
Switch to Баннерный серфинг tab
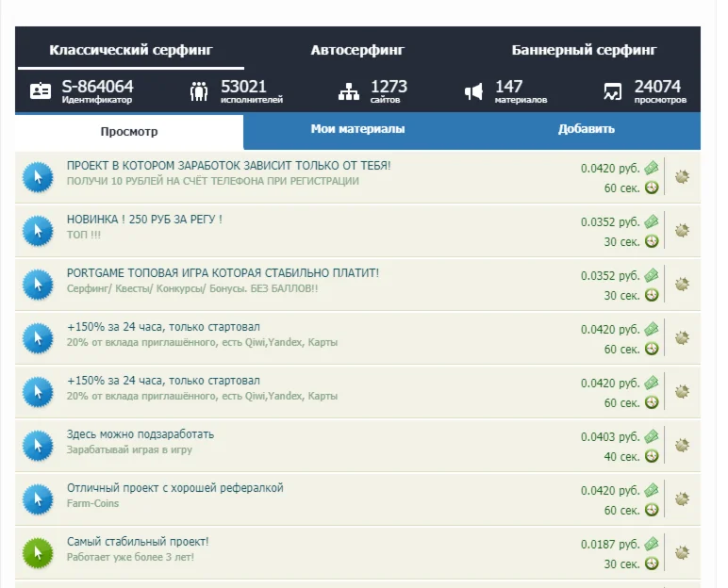[584, 50]
